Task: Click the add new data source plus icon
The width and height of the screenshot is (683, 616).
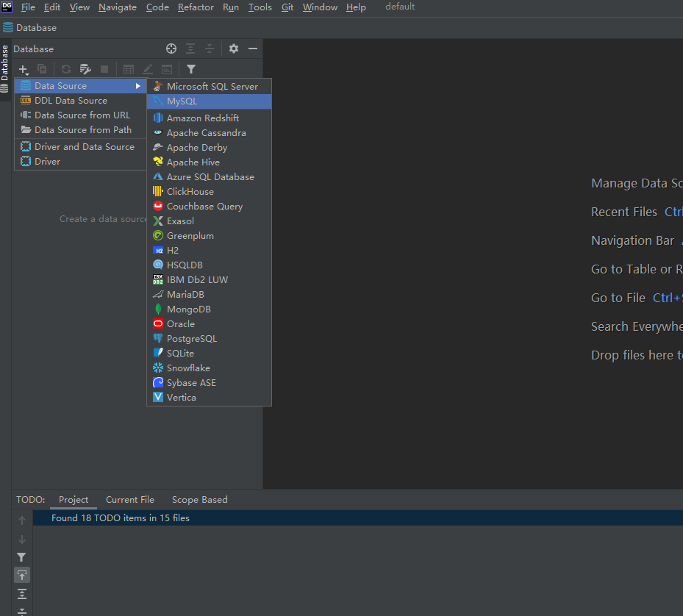Action: 23,69
